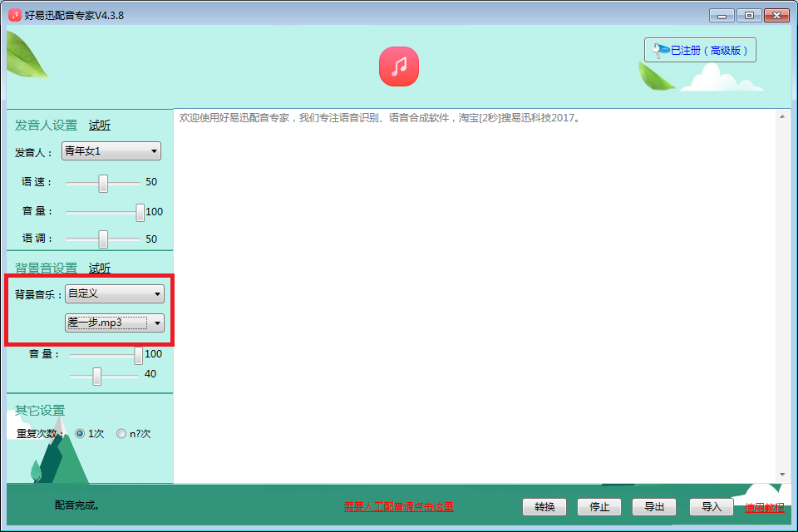Image resolution: width=798 pixels, height=532 pixels.
Task: Select the n?次 repeat option
Action: [x=122, y=433]
